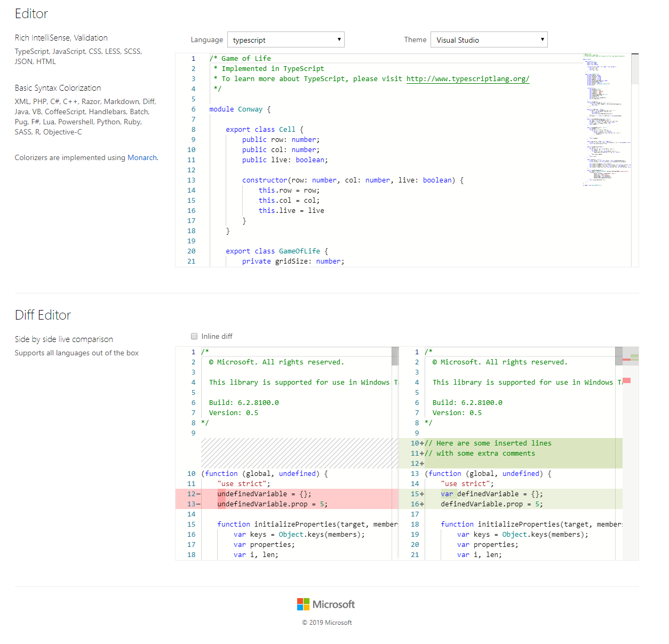The height and width of the screenshot is (644, 669).
Task: Click 'Build: 6.2.8100.0' in left diff pane
Action: click(x=244, y=403)
